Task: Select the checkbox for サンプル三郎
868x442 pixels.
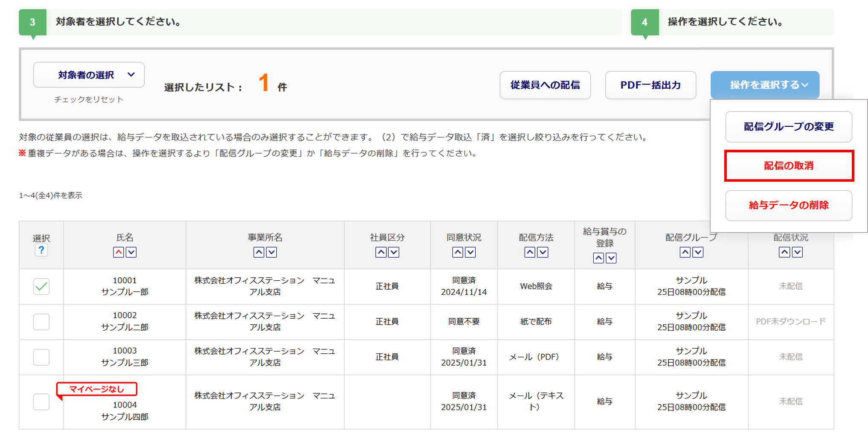Action: pos(41,357)
